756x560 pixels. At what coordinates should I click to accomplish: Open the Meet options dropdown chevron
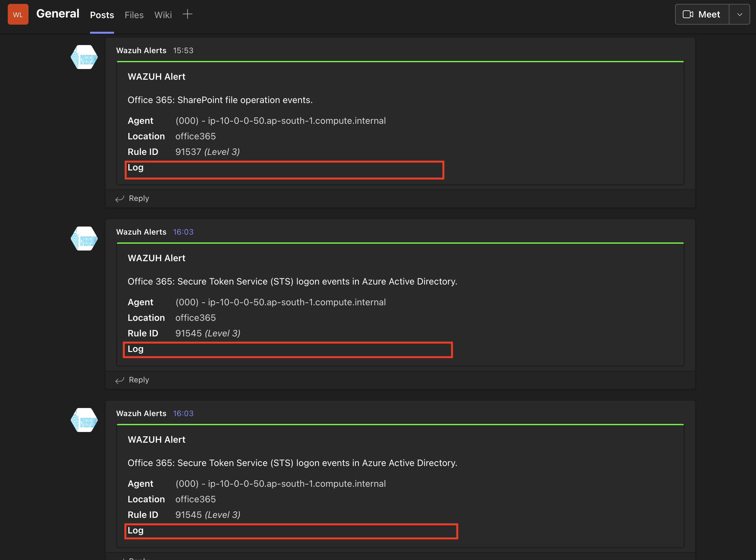739,14
